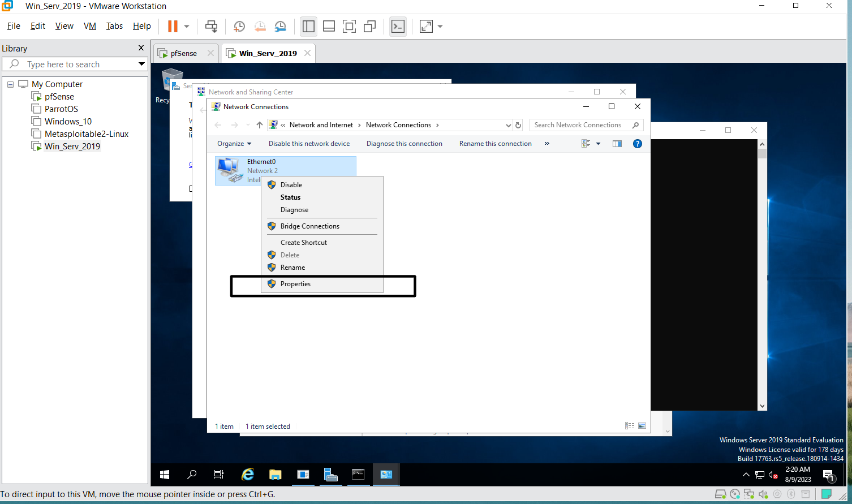Choose Properties from the context menu
Screen dimensions: 852x504
(x=322, y=284)
